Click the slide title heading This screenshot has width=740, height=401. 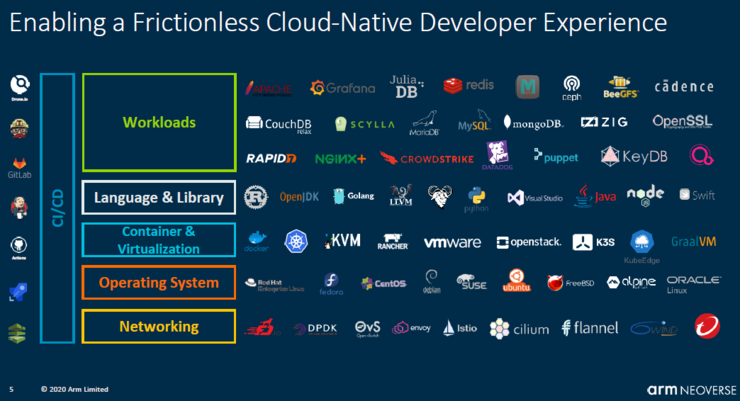coord(339,22)
